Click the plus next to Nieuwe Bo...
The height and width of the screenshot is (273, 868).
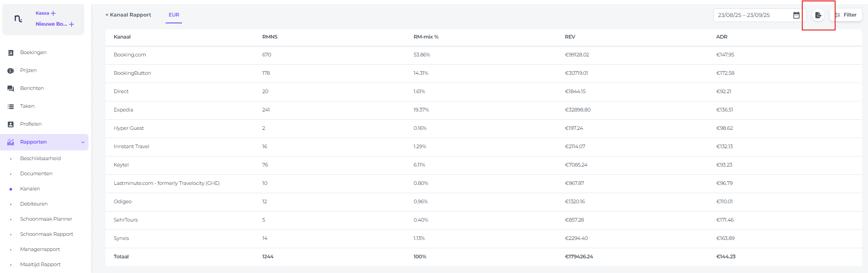tap(72, 24)
